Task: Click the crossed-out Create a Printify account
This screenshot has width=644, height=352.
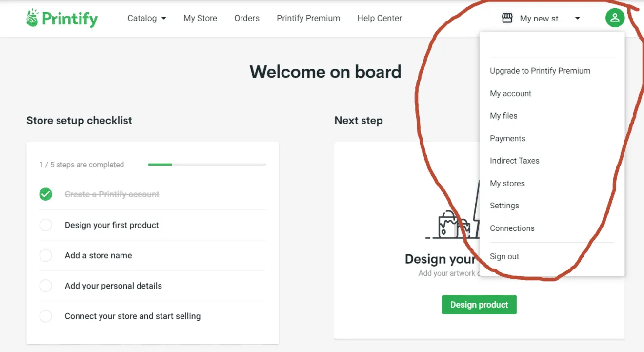Action: point(112,194)
